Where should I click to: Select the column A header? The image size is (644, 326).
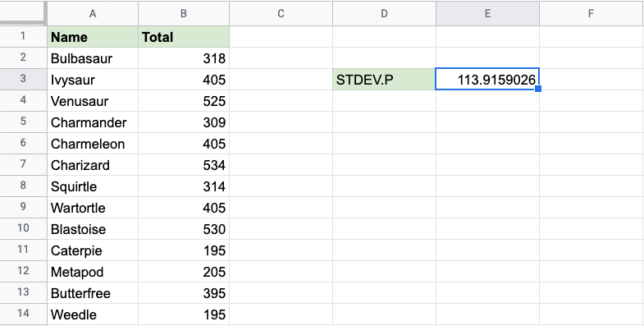93,14
